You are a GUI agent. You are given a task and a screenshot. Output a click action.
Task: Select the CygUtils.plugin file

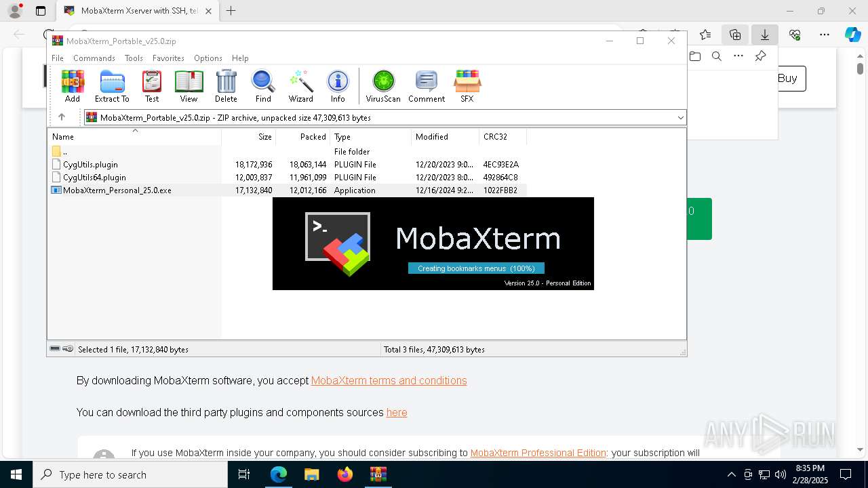coord(287,165)
